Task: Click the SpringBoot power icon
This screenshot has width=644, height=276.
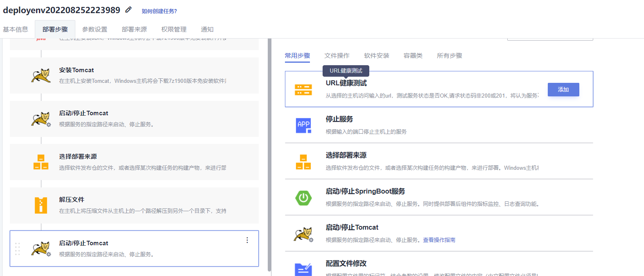Action: (x=303, y=198)
